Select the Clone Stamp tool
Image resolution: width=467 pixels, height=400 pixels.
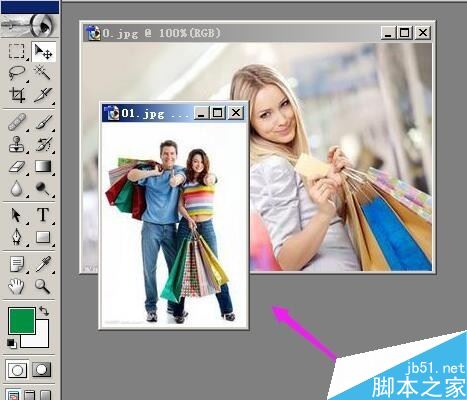tap(16, 144)
